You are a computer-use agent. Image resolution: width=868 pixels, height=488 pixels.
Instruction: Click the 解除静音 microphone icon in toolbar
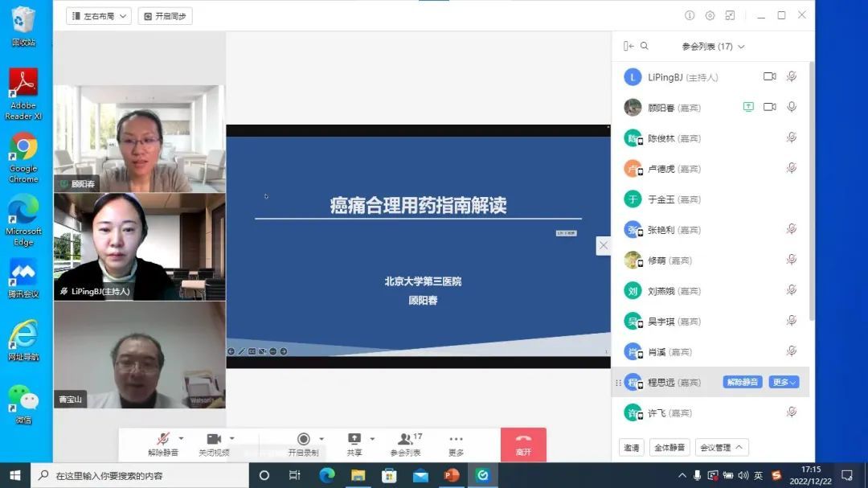tap(162, 439)
